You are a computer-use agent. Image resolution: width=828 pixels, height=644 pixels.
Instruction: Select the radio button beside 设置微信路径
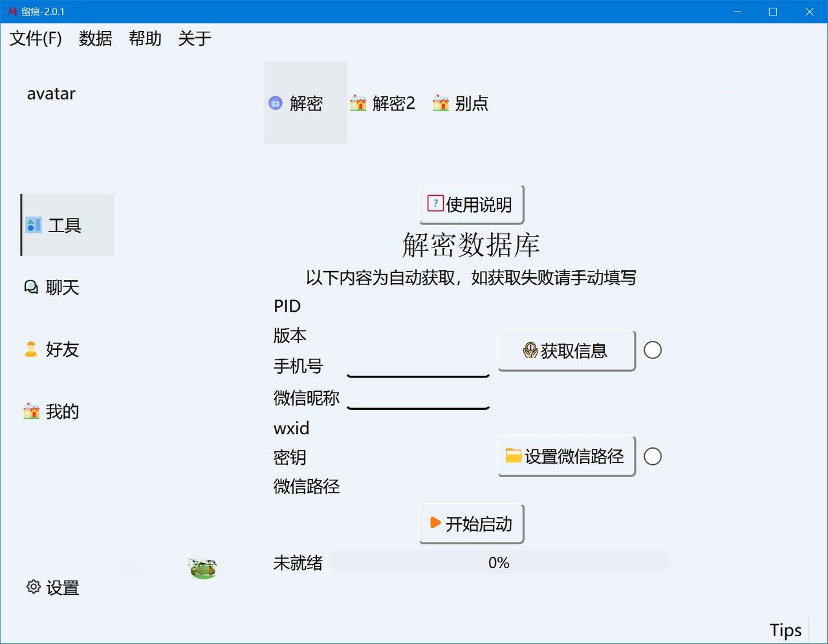pos(653,456)
